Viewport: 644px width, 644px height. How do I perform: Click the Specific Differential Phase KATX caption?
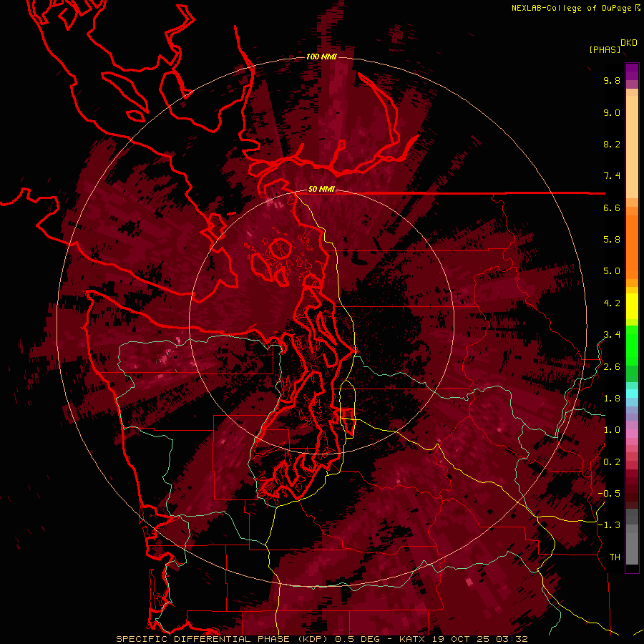click(321, 639)
